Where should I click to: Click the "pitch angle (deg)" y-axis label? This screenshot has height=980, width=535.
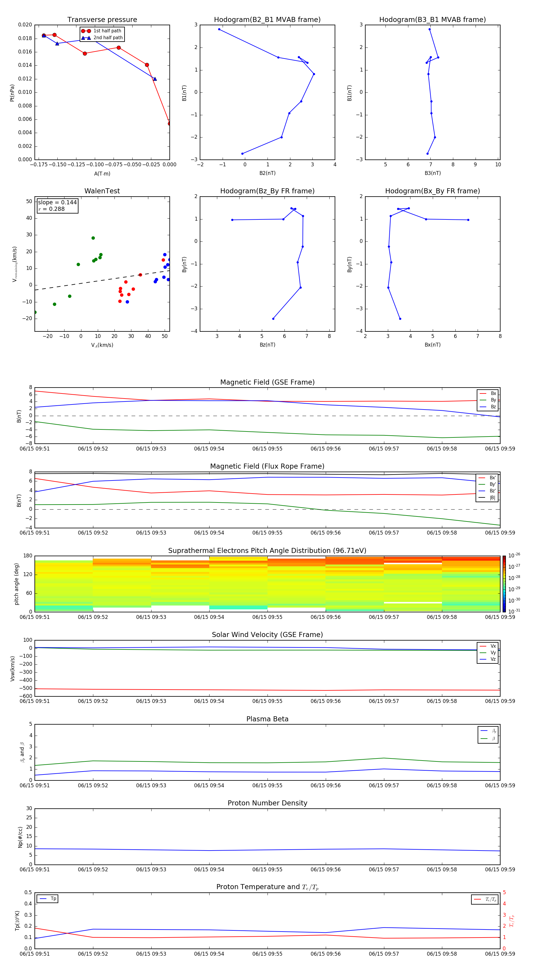16,584
